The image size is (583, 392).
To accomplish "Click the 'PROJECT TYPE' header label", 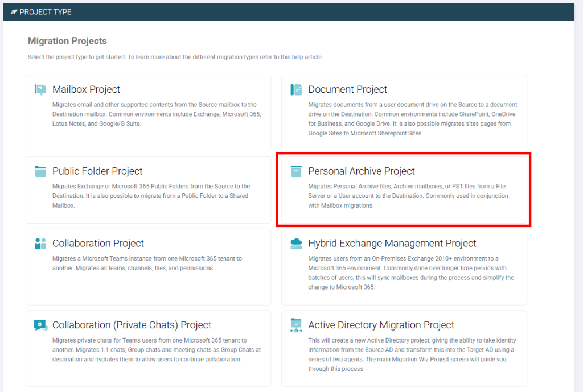I will (x=46, y=12).
